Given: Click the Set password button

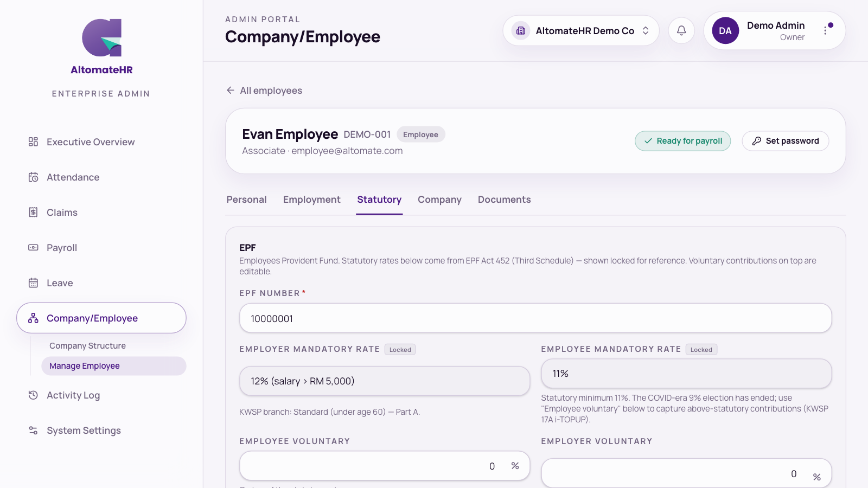Looking at the screenshot, I should 785,141.
